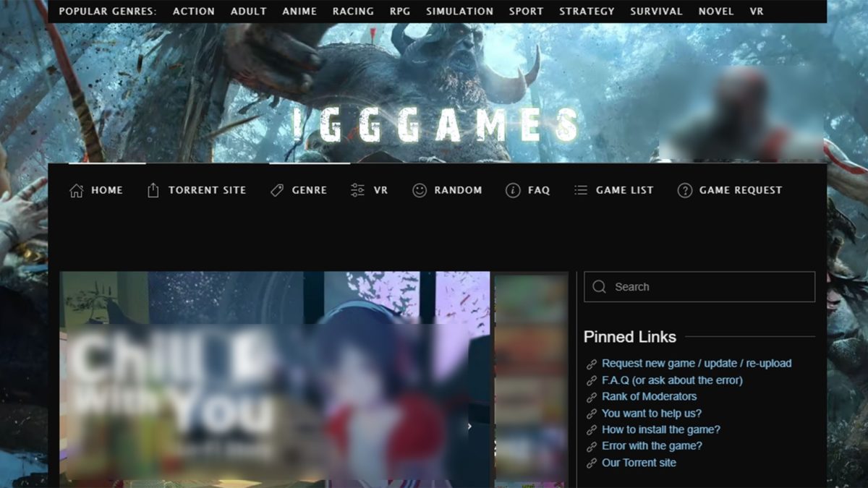The width and height of the screenshot is (868, 488).
Task: Click the Home house icon
Action: tap(76, 190)
